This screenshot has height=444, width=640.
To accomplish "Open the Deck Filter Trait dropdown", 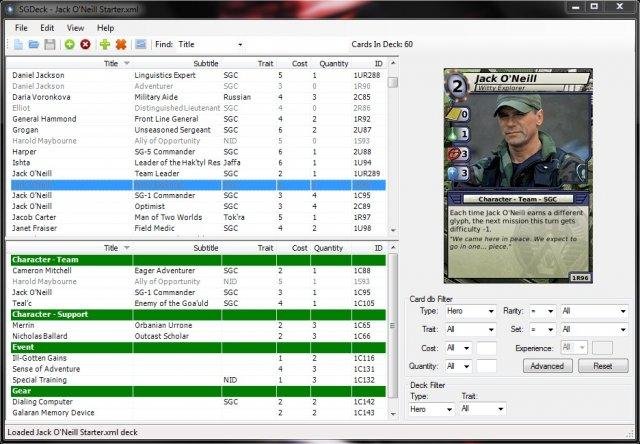I will 483,408.
